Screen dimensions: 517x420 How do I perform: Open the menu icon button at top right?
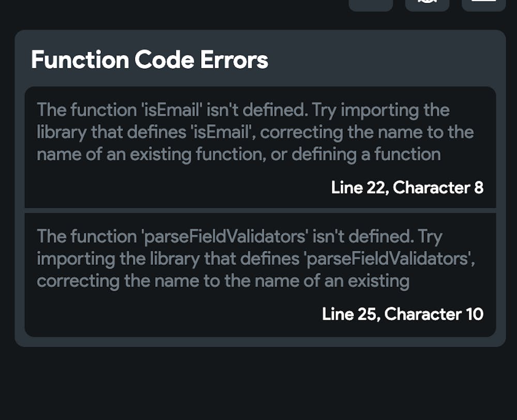point(483,4)
